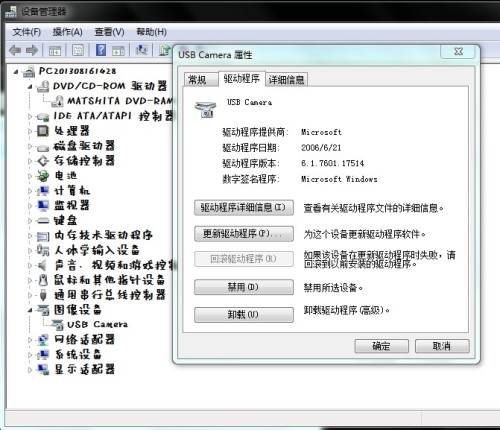Viewport: 500px width, 430px height.
Task: Expand the 网络适配器 node
Action: (30, 340)
